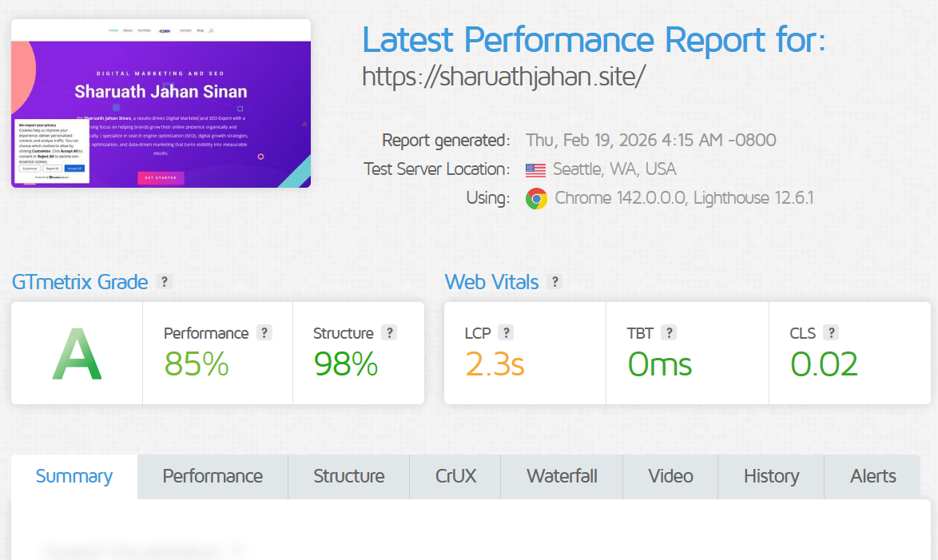Click the CLS help question mark
This screenshot has height=560, width=938.
click(831, 333)
